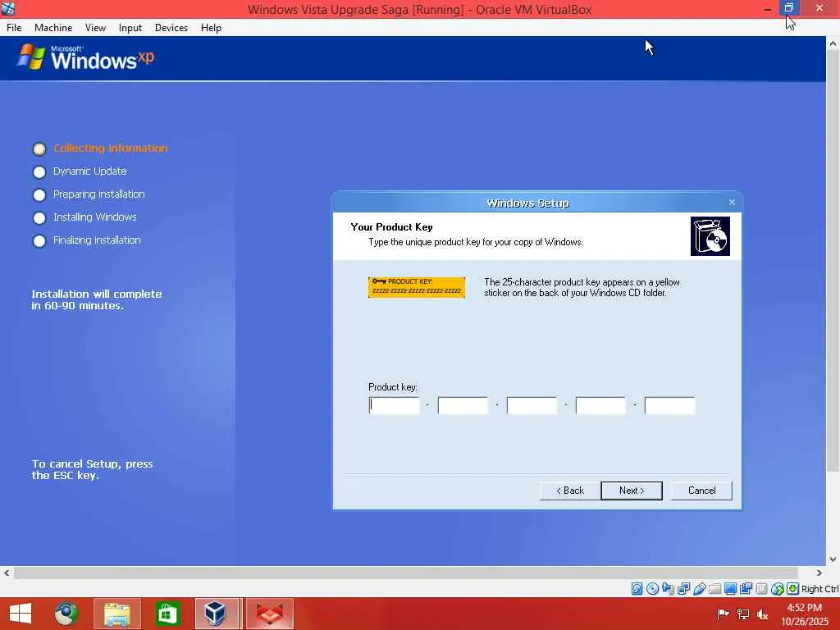Click the display monitor indicator icon
The width and height of the screenshot is (840, 630).
click(x=730, y=589)
